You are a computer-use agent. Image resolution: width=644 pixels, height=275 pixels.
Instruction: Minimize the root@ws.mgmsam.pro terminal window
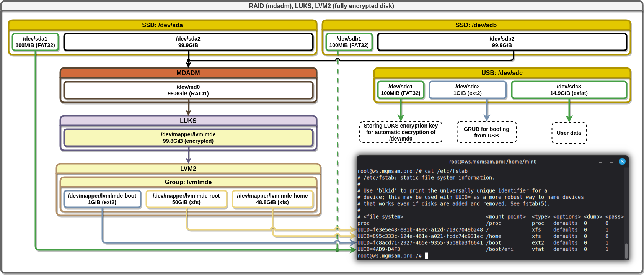coord(600,161)
